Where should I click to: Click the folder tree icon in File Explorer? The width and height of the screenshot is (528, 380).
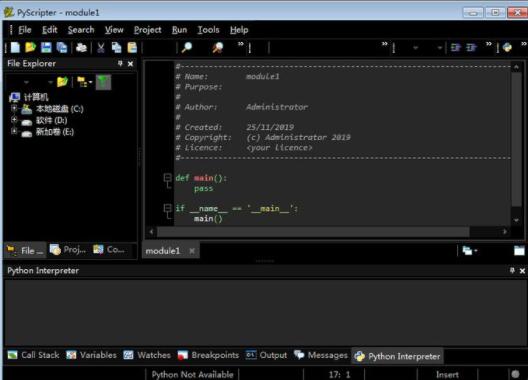pos(82,82)
